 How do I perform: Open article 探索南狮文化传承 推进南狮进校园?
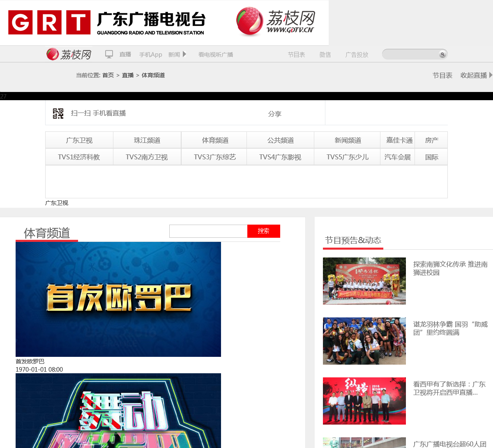coord(450,268)
